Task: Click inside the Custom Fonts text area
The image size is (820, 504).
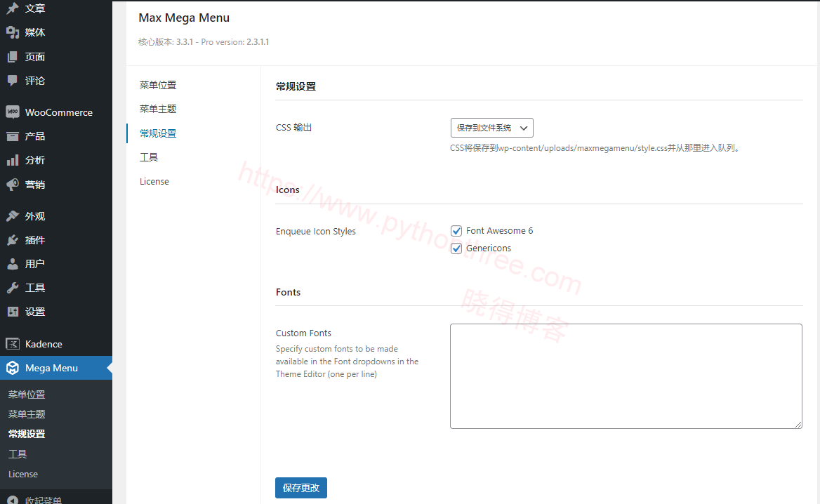Action: click(x=625, y=376)
